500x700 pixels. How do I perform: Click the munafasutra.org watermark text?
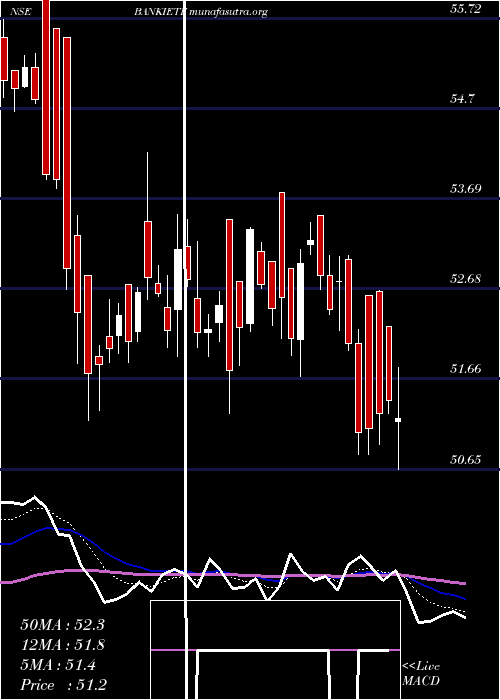[228, 12]
